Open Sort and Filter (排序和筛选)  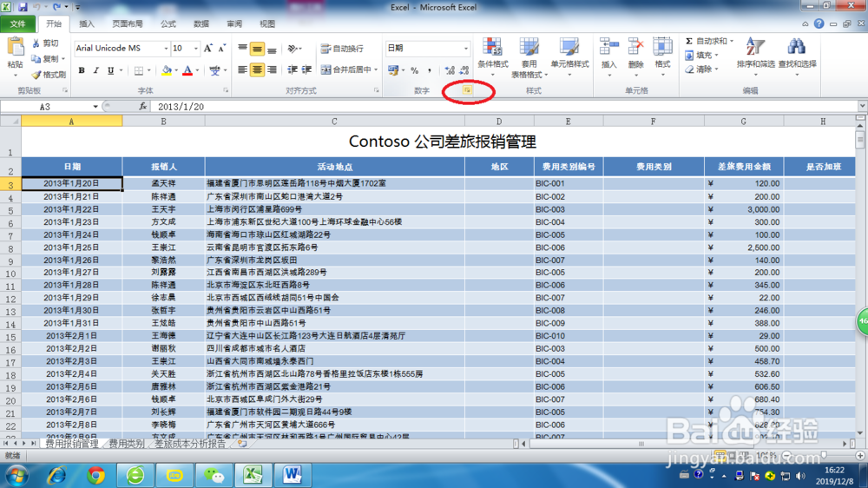tap(755, 56)
